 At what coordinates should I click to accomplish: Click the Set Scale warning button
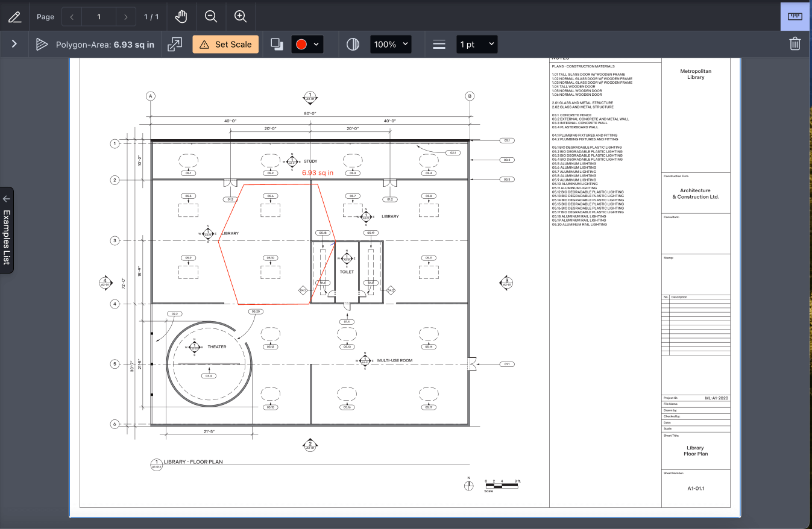225,43
